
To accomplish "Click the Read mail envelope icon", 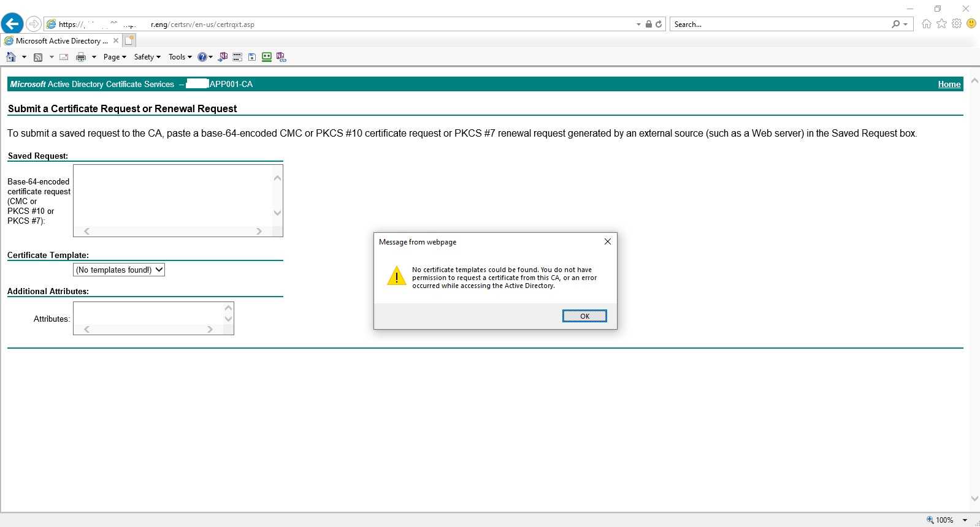I will point(64,57).
